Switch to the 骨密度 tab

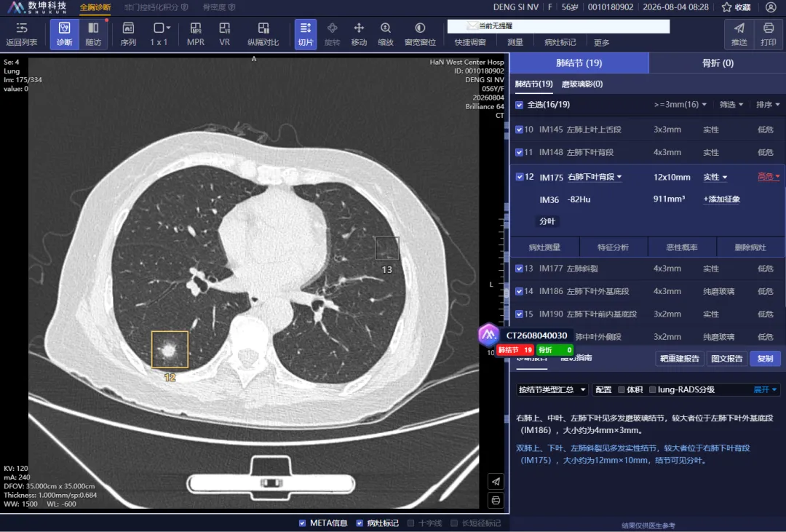click(x=218, y=7)
